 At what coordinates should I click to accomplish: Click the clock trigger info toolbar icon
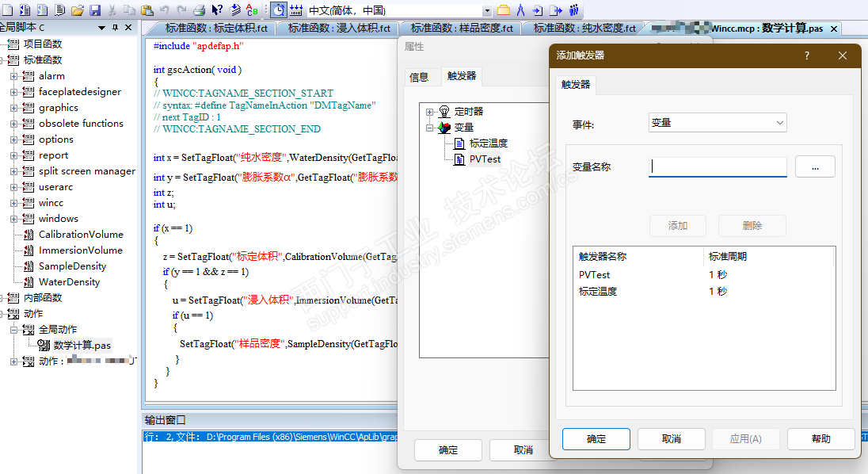pos(279,10)
